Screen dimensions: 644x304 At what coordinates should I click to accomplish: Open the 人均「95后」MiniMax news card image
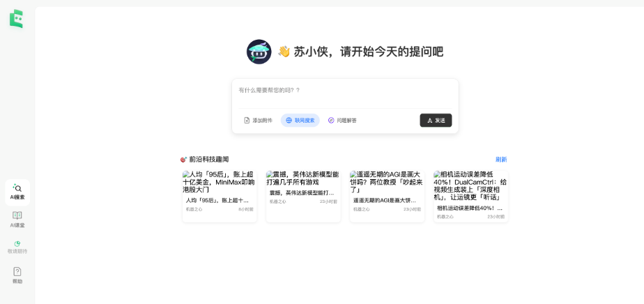coord(220,182)
